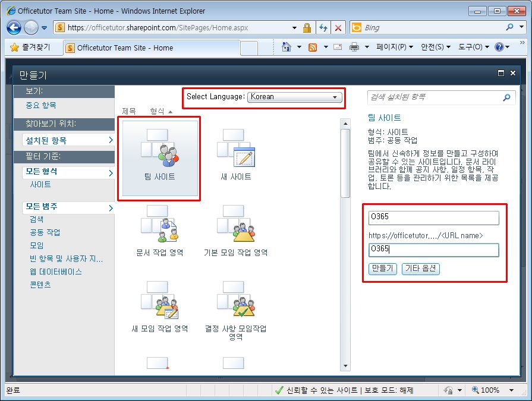Image resolution: width=532 pixels, height=401 pixels.
Task: Expand the Print dropdown arrow
Action: click(x=367, y=47)
